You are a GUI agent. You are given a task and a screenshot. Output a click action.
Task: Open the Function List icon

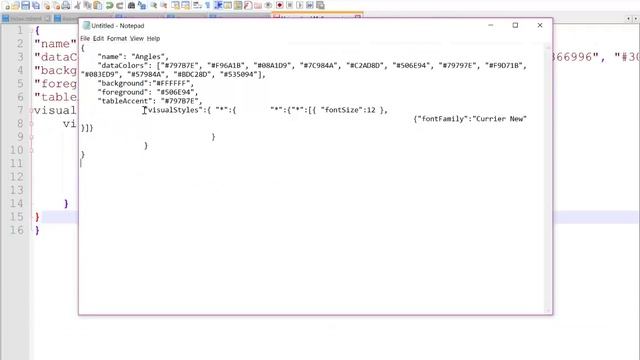coord(248,5)
